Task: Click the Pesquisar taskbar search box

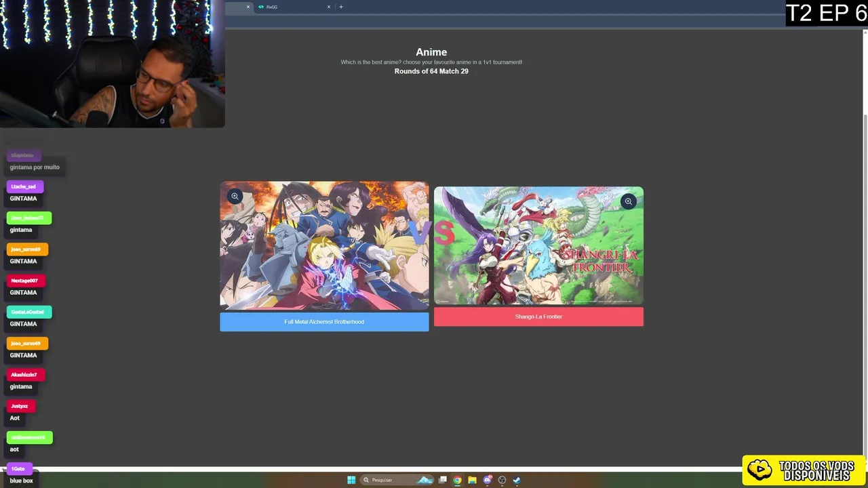Action: pyautogui.click(x=397, y=480)
